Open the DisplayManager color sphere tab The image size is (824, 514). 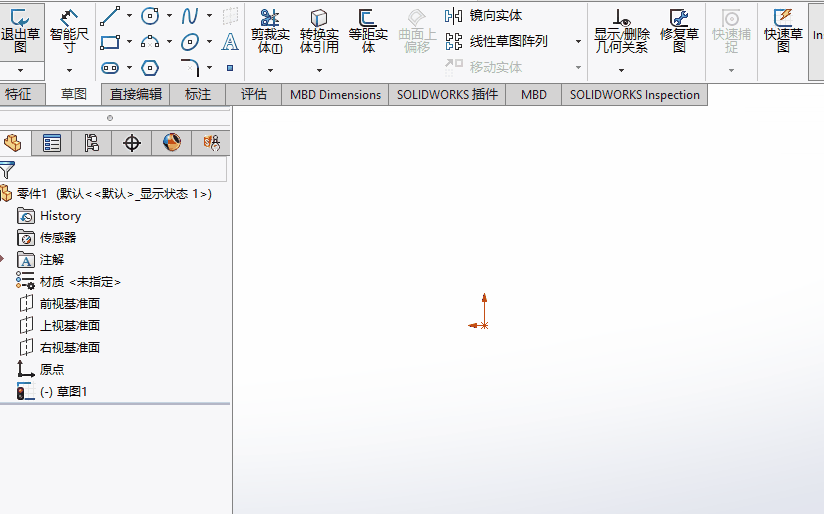coord(172,143)
